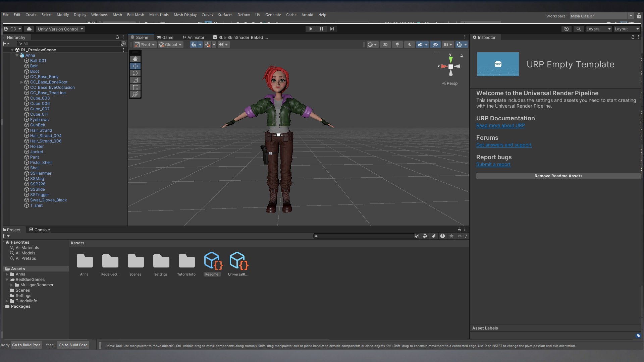Open the Pivot dropdown

coord(145,45)
